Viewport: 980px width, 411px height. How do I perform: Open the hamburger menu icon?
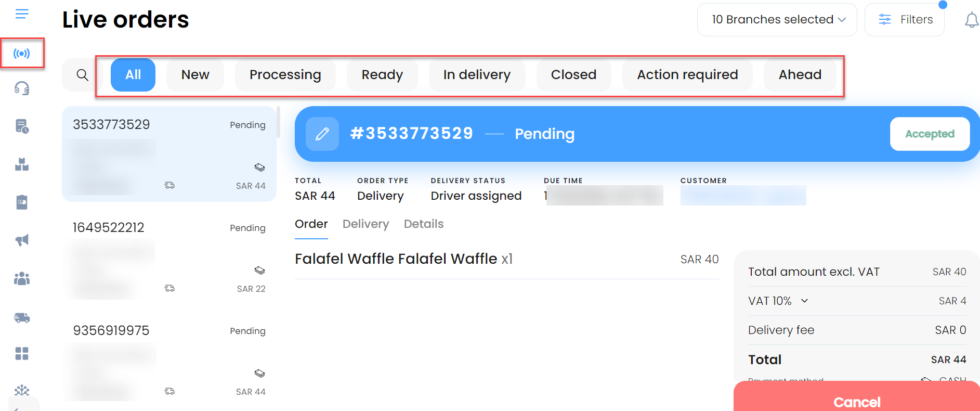(x=22, y=14)
